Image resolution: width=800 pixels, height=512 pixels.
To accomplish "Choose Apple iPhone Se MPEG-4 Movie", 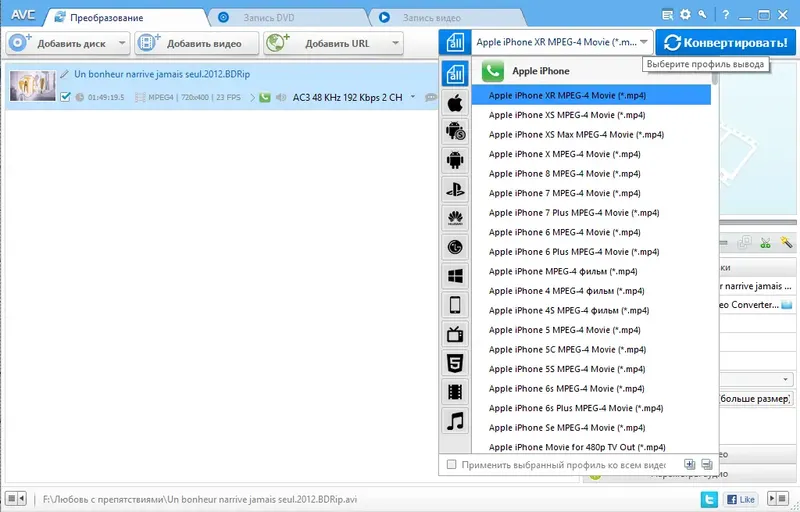I will pyautogui.click(x=591, y=428).
